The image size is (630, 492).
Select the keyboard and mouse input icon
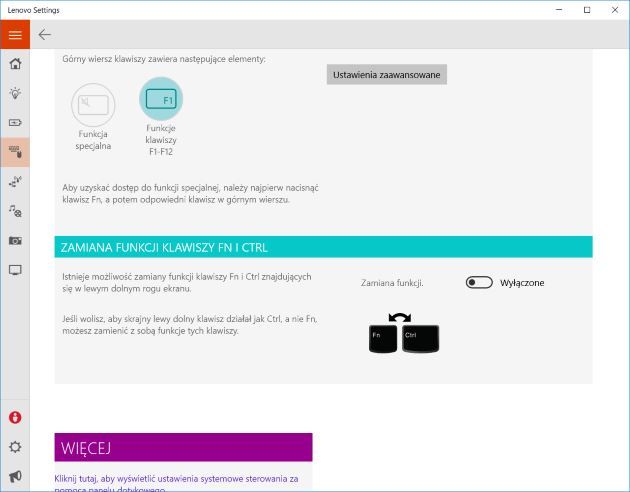(x=15, y=152)
